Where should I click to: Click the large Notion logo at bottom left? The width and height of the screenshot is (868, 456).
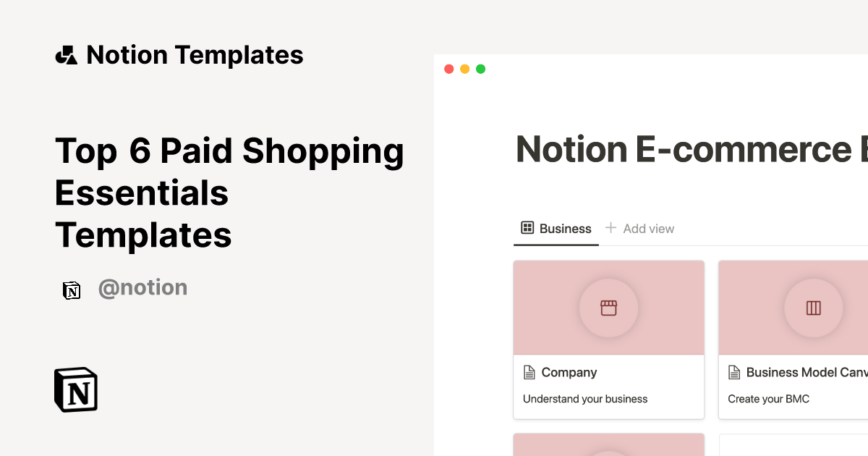(x=75, y=389)
